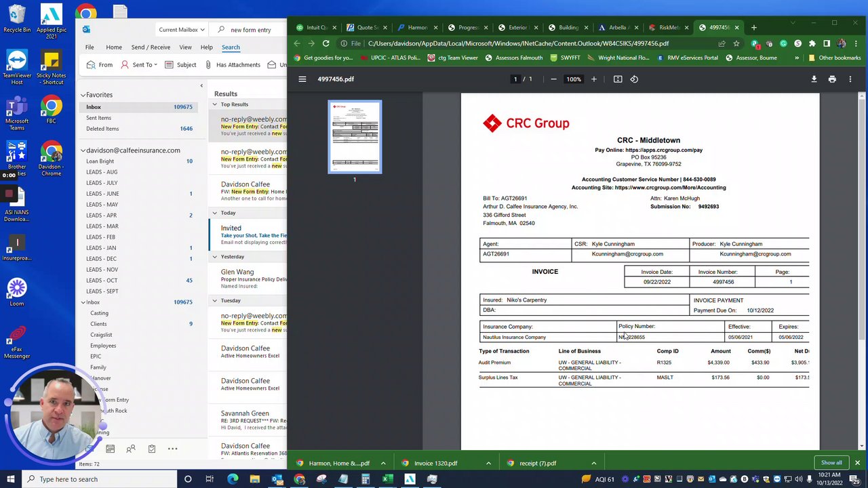Collapse the davidson@calfeeinsurance.com account tree
The width and height of the screenshot is (868, 488).
tap(83, 150)
